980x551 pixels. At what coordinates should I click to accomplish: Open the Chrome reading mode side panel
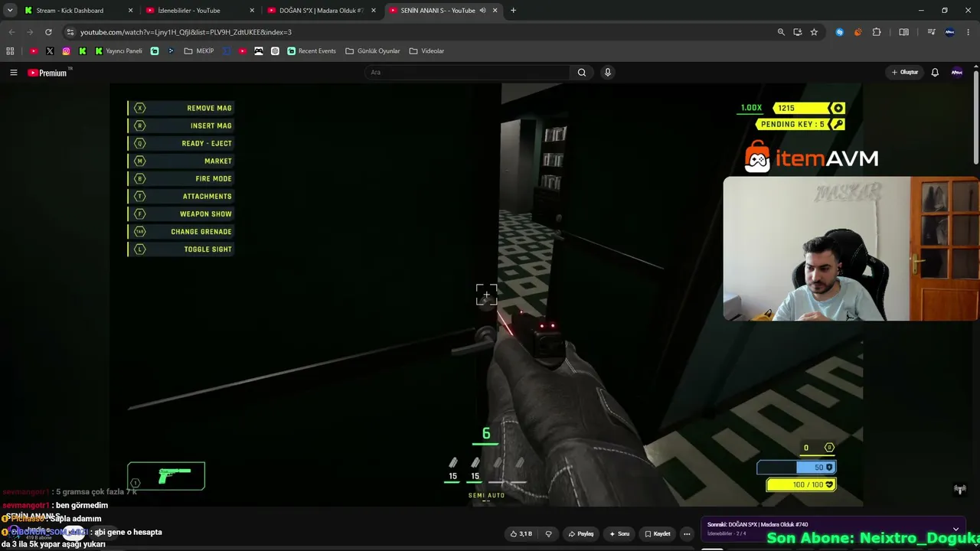point(904,32)
